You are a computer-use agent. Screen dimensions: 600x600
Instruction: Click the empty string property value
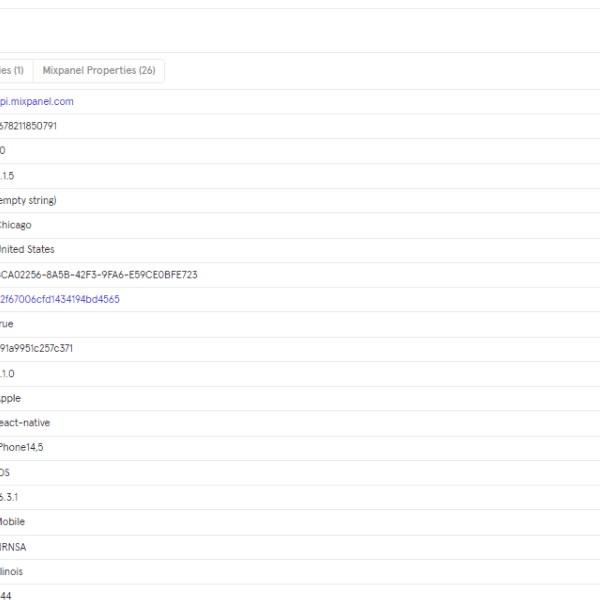(x=28, y=200)
